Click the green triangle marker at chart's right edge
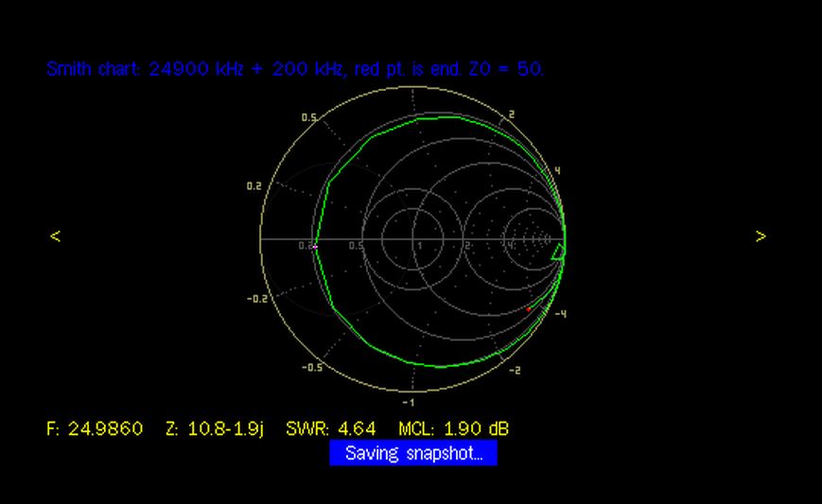The height and width of the screenshot is (504, 822). [559, 252]
